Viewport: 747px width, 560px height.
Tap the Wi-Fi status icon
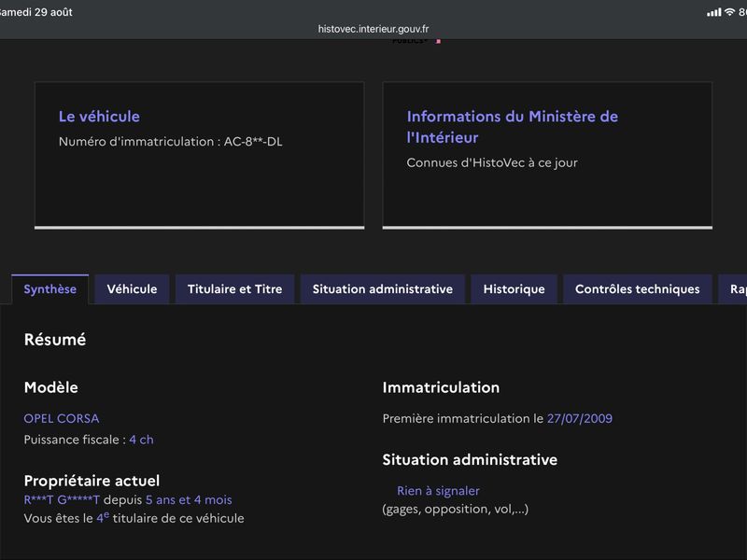click(x=729, y=12)
